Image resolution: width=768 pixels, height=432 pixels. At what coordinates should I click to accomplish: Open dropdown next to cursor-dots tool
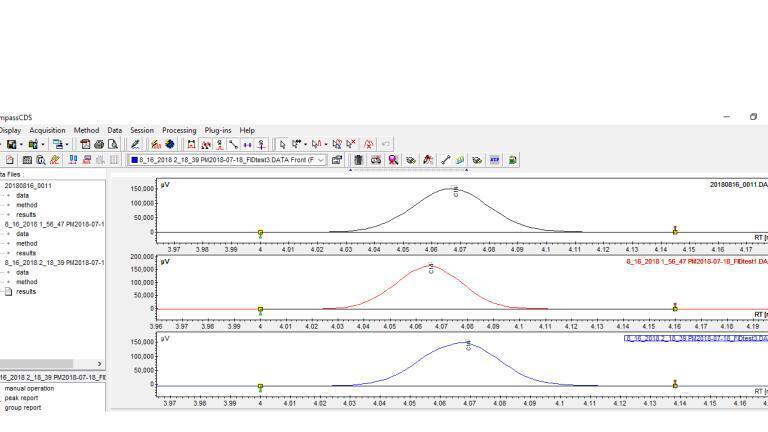click(x=305, y=144)
